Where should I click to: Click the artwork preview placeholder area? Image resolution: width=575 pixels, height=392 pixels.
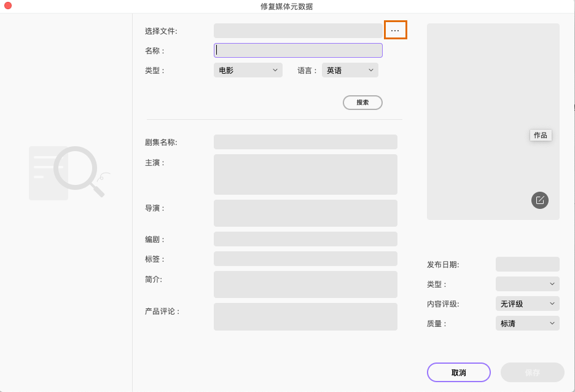[493, 92]
